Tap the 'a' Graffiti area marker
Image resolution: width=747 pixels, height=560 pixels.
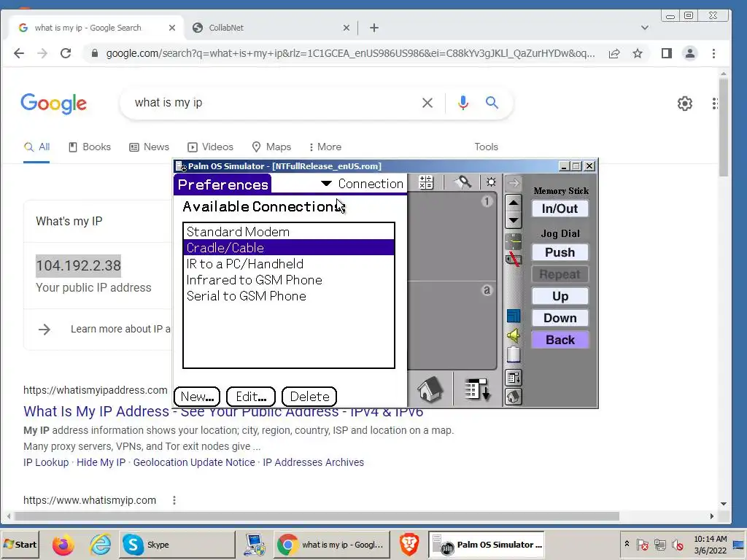(487, 290)
